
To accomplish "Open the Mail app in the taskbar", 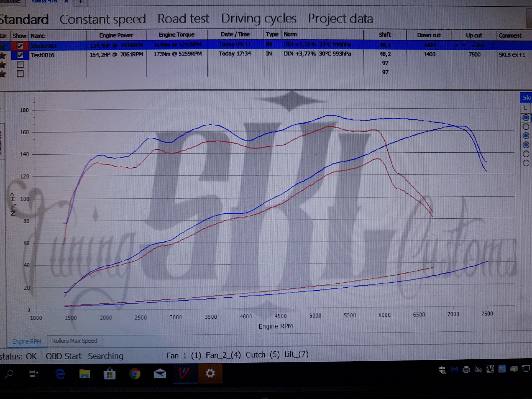I will click(160, 374).
